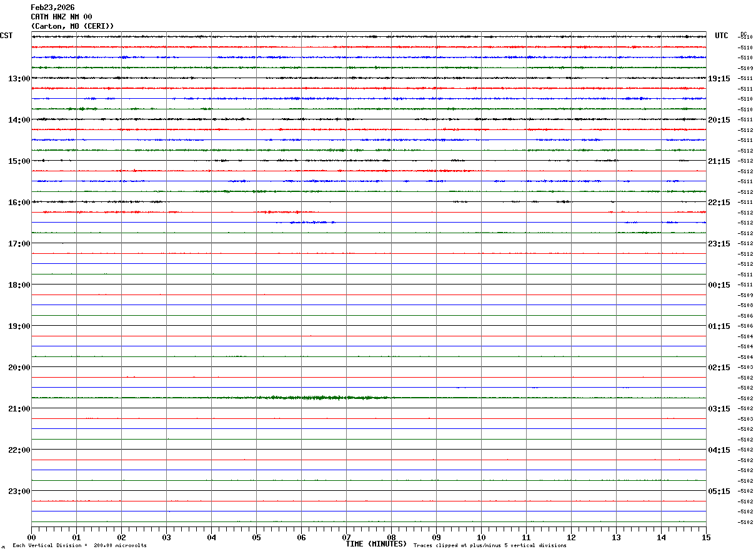Select the 16:00 CST time label
The image size is (756, 554).
pos(19,203)
